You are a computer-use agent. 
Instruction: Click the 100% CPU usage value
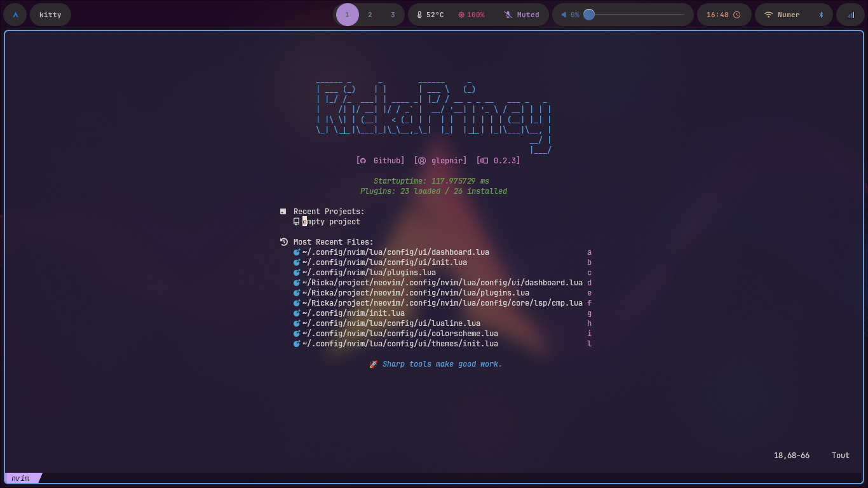tap(476, 15)
